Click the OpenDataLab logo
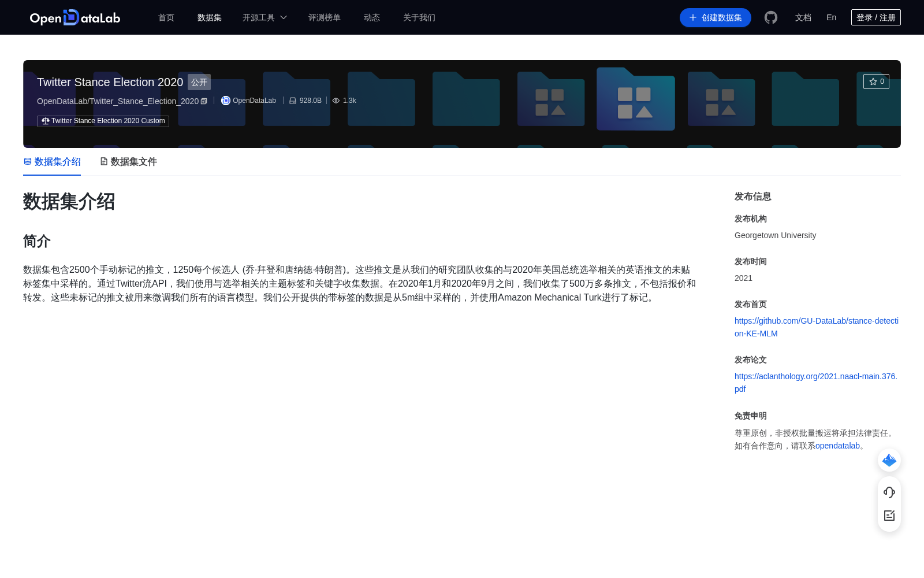The height and width of the screenshot is (578, 924). click(x=75, y=17)
